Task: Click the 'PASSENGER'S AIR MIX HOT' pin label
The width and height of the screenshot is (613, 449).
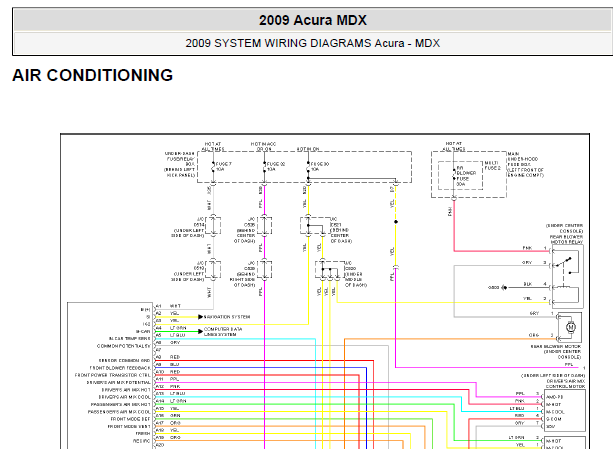Action: click(120, 404)
